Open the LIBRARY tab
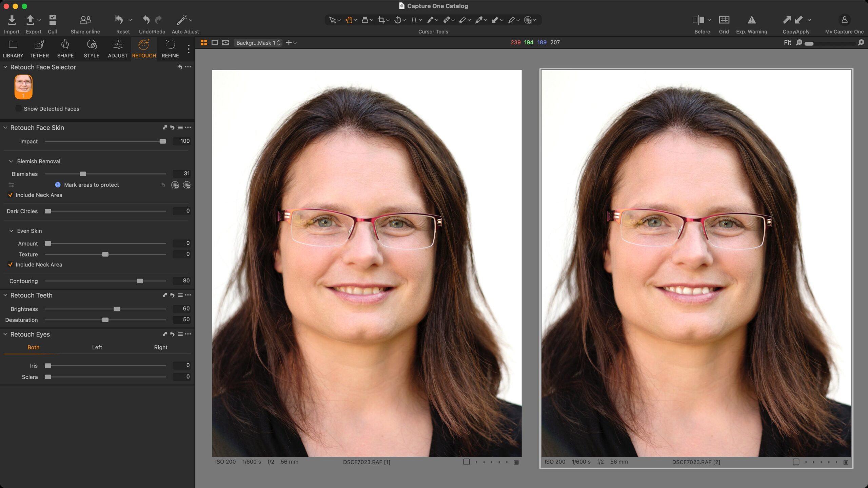 point(13,49)
